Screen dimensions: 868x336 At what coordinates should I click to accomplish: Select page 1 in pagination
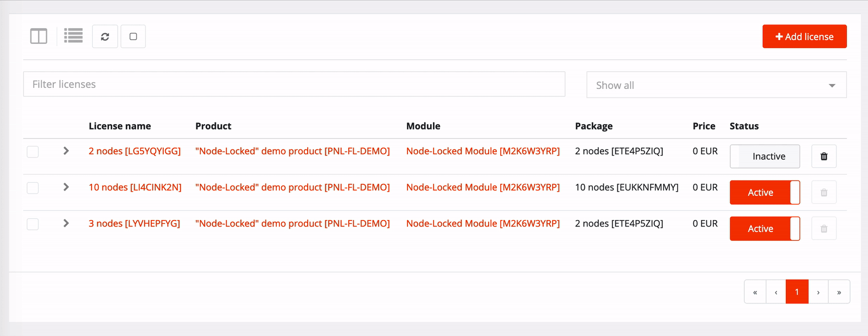tap(797, 292)
